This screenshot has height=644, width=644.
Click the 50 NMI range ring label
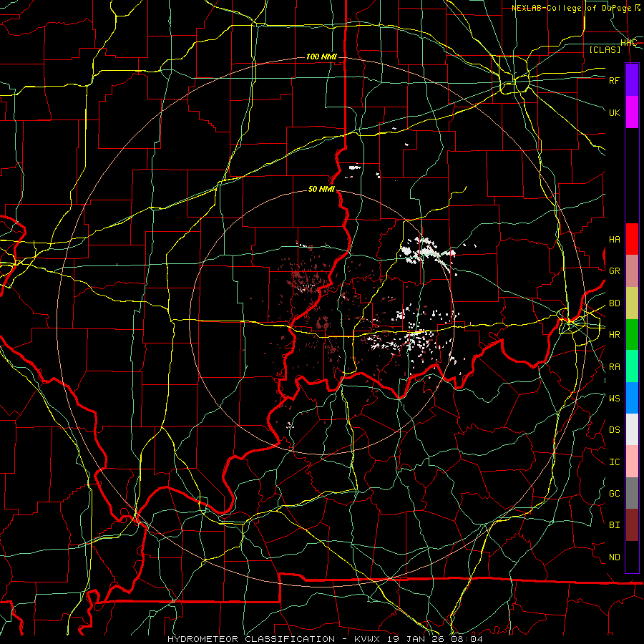pyautogui.click(x=321, y=189)
